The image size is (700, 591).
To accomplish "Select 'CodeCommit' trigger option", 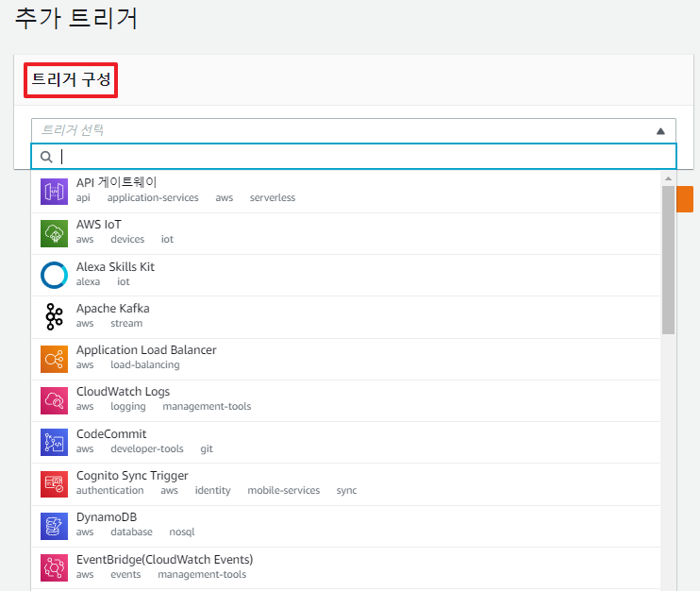I will pos(345,443).
